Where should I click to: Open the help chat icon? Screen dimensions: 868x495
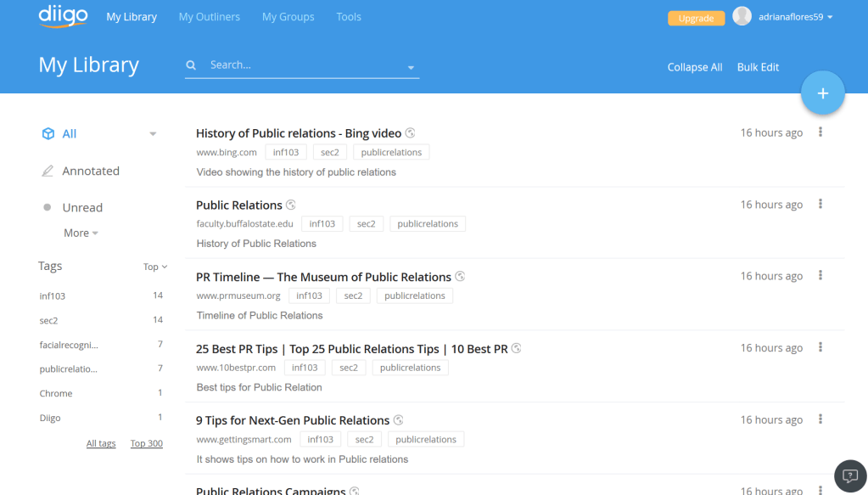click(x=850, y=476)
